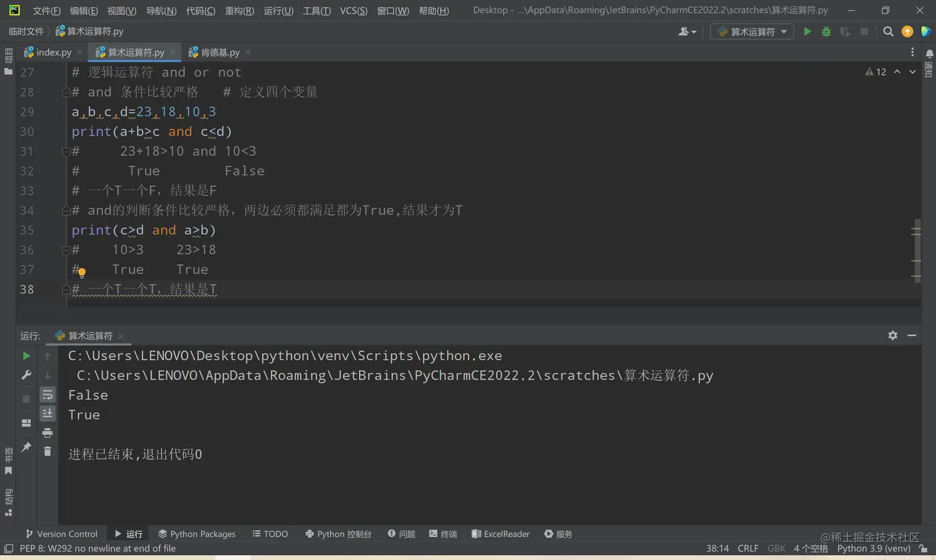This screenshot has height=560, width=936.
Task: Hide the Run tool window
Action: (x=912, y=335)
